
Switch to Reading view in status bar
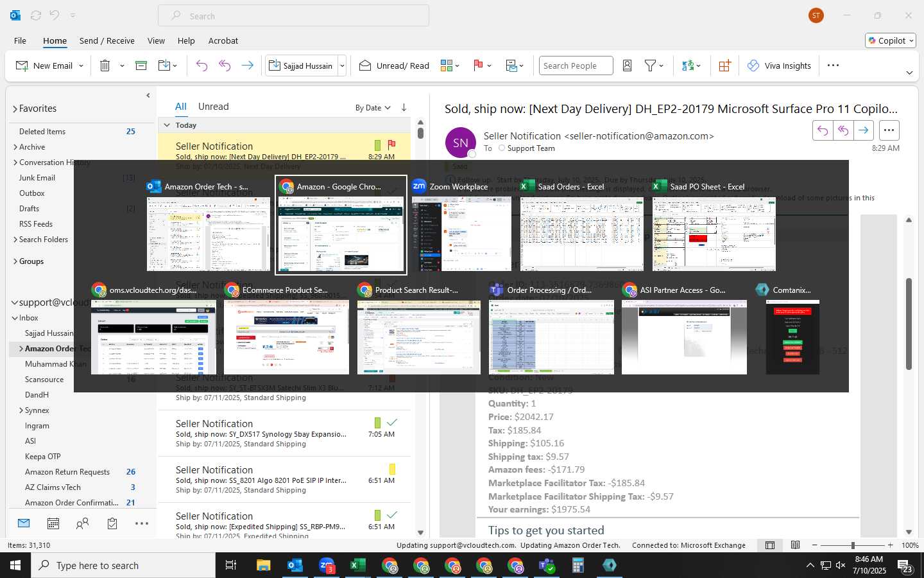pos(796,545)
